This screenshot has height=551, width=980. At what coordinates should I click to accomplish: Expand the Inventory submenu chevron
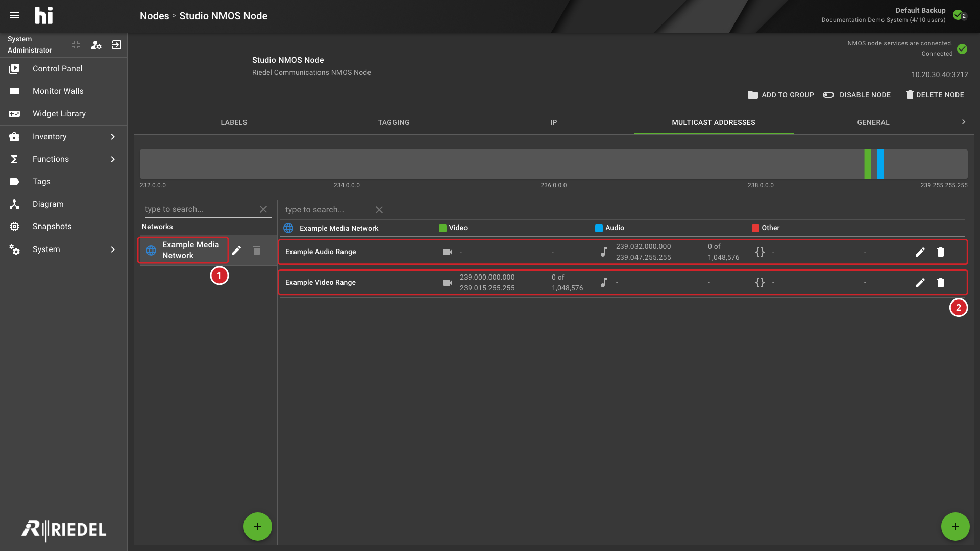tap(113, 137)
